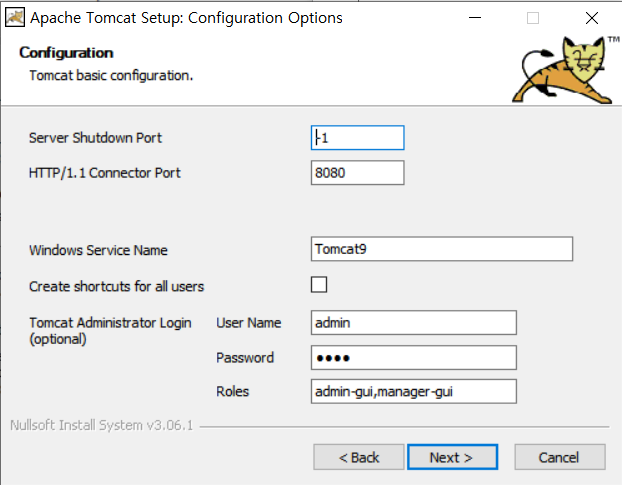The width and height of the screenshot is (622, 485).
Task: Click the Roles label
Action: [232, 392]
